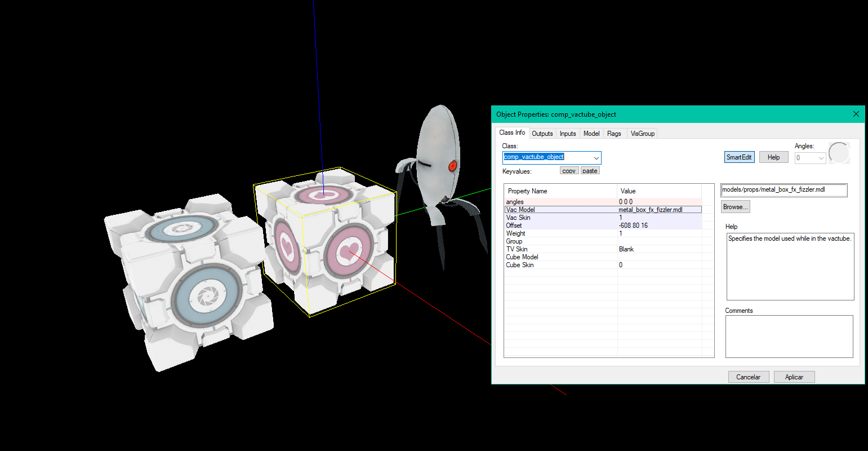Click the Help description text box

(790, 267)
